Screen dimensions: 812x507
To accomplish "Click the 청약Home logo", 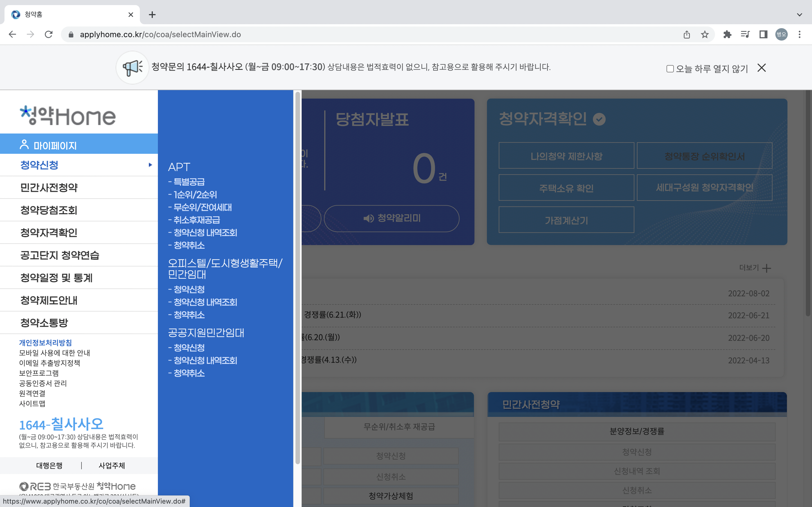I will click(x=68, y=116).
